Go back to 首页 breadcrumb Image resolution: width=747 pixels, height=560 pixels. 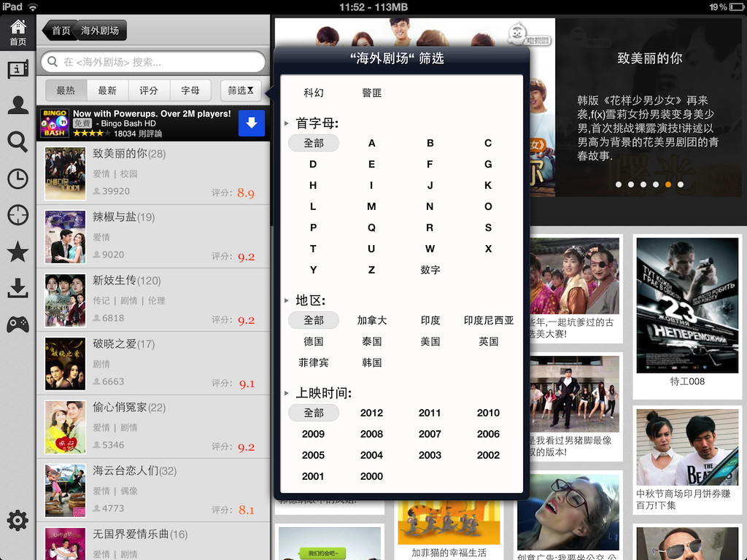pyautogui.click(x=60, y=31)
